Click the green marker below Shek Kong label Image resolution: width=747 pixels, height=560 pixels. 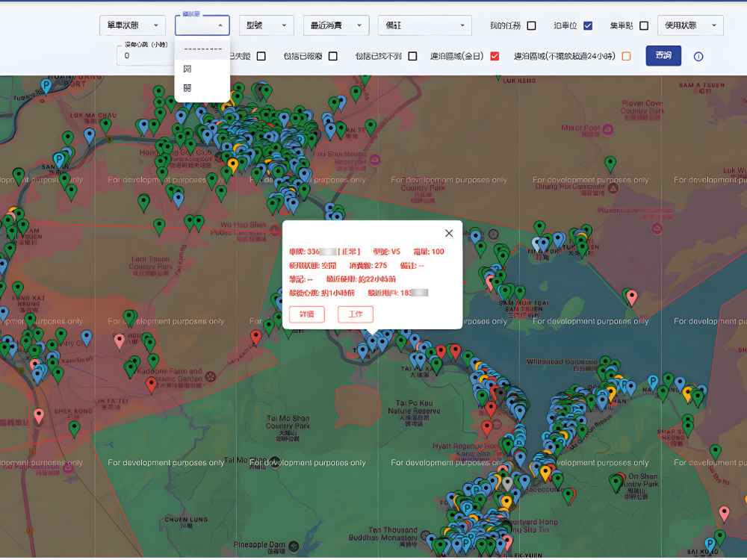coord(74,429)
